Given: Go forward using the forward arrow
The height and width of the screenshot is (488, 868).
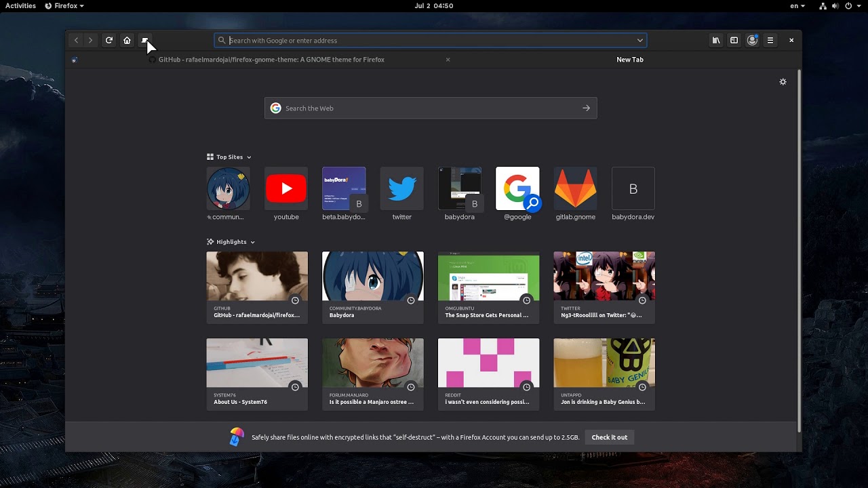Looking at the screenshot, I should click(90, 41).
